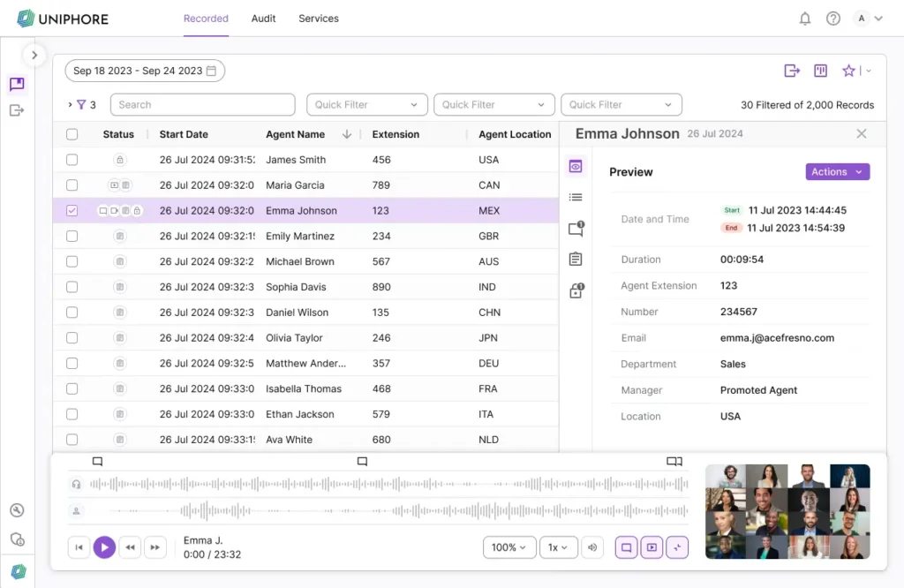Click the notifications bell icon
Viewport: 904px width, 588px height.
click(x=804, y=19)
